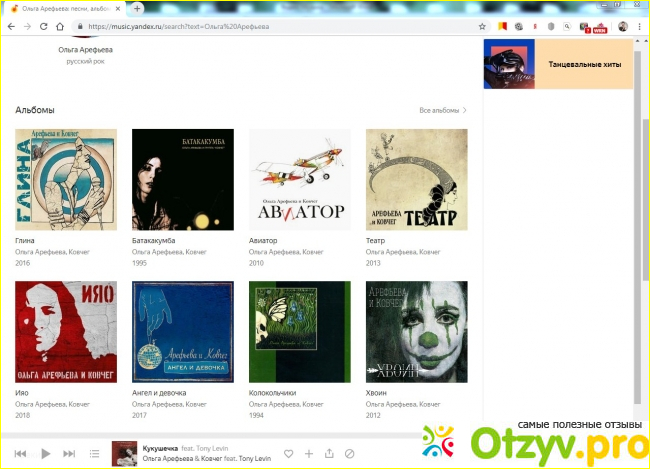Click the magnifier extension icon
This screenshot has width=650, height=469.
(x=567, y=27)
